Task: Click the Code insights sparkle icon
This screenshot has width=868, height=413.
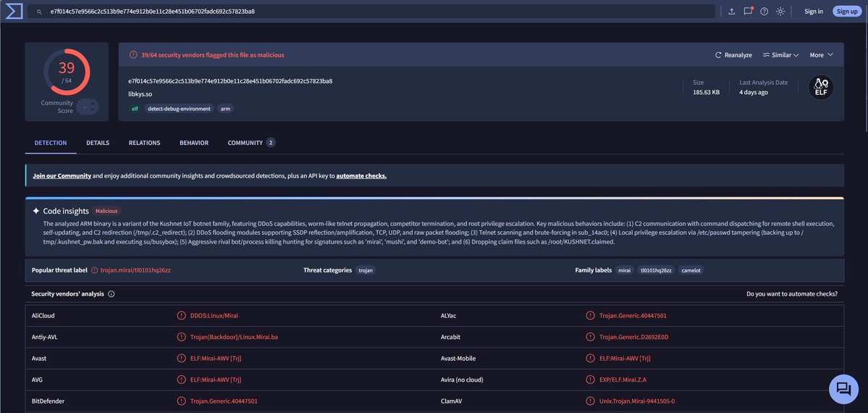Action: pyautogui.click(x=36, y=211)
